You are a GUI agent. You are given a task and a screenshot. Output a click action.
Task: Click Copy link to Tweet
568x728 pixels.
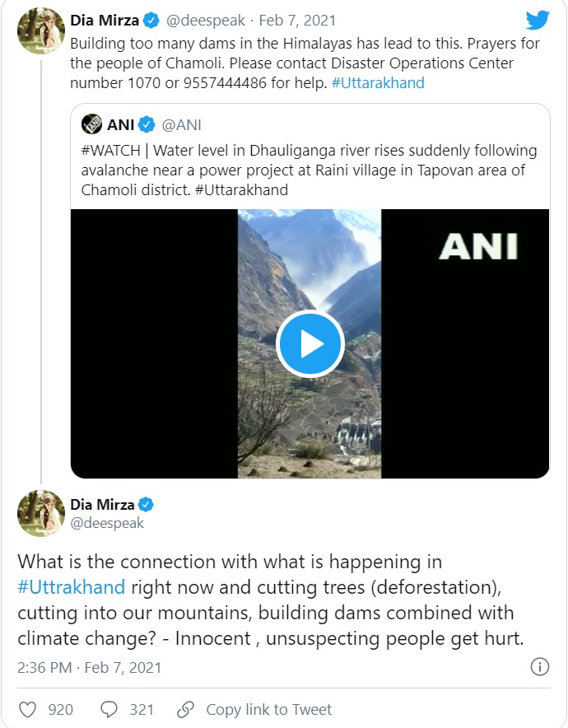click(x=268, y=709)
